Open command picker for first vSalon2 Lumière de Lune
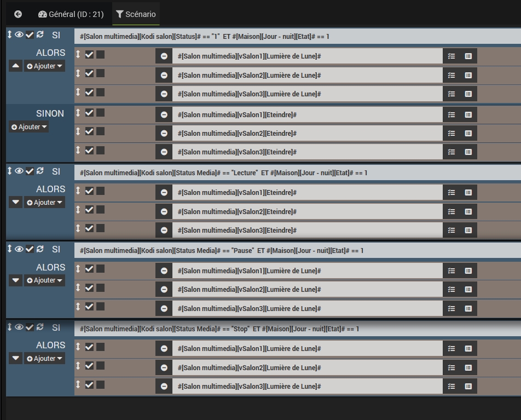521x420 pixels. [468, 75]
